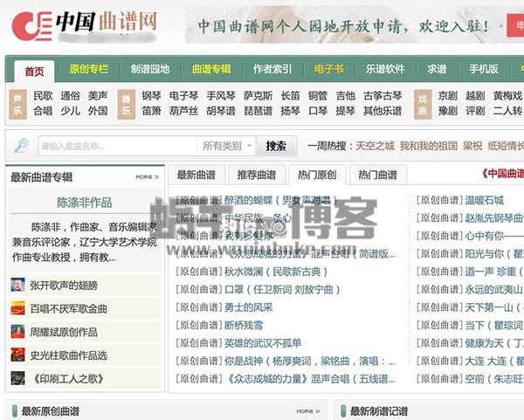Open 乐谱软件 in the navigation bar
The height and width of the screenshot is (420, 524).
point(385,69)
